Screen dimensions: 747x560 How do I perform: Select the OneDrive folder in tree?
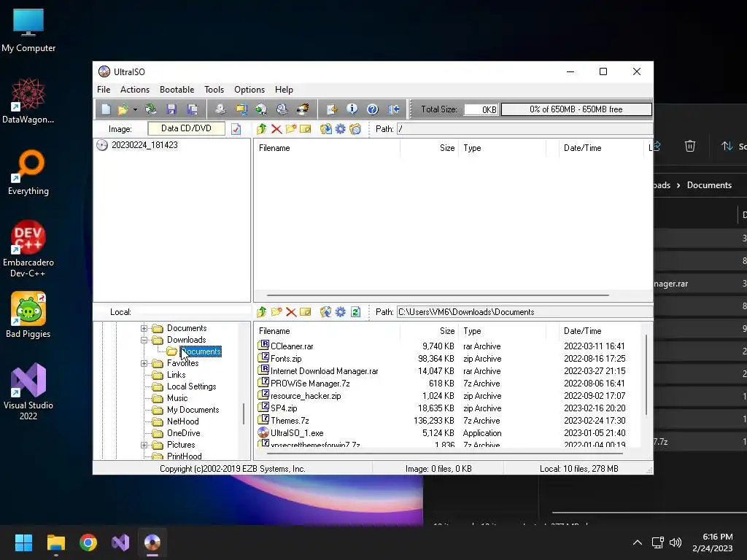click(x=183, y=433)
